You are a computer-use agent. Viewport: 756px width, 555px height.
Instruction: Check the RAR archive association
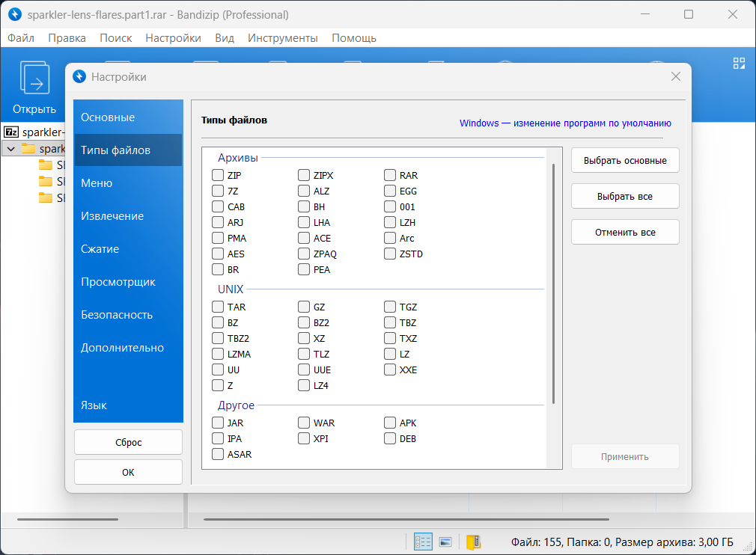point(390,176)
